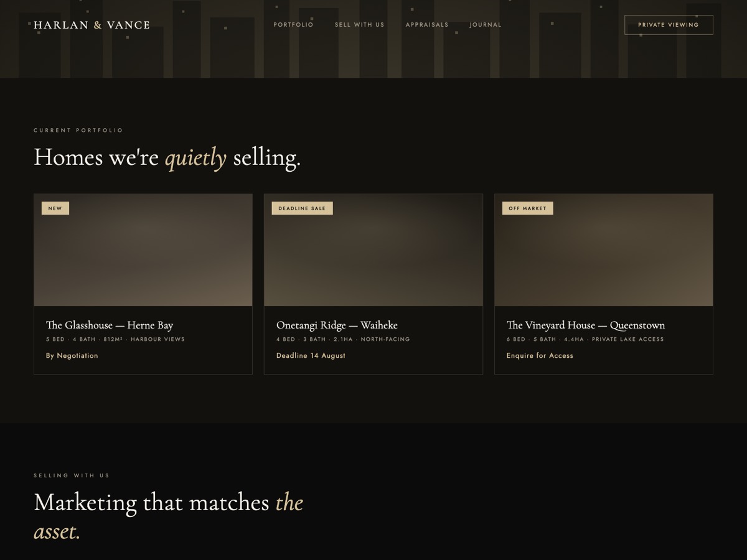Open the Harlan & Vance home logo
747x560 pixels.
click(x=92, y=25)
